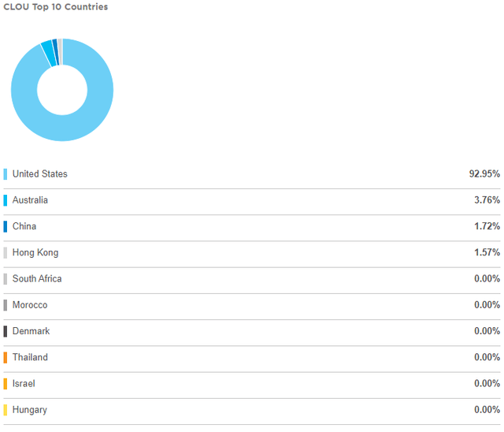Click the 3.76% value for Australia
Screen dimensions: 504x432
click(x=487, y=200)
